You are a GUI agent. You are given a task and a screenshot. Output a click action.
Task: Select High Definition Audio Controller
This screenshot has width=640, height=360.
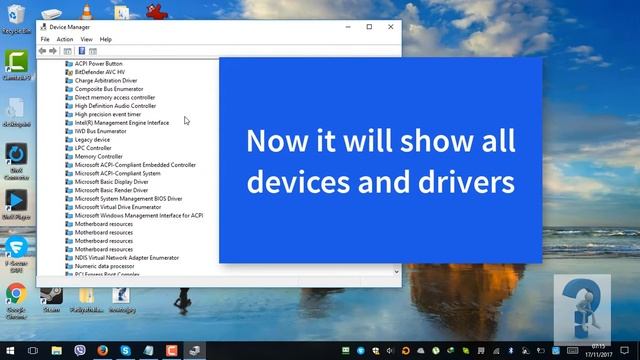115,106
